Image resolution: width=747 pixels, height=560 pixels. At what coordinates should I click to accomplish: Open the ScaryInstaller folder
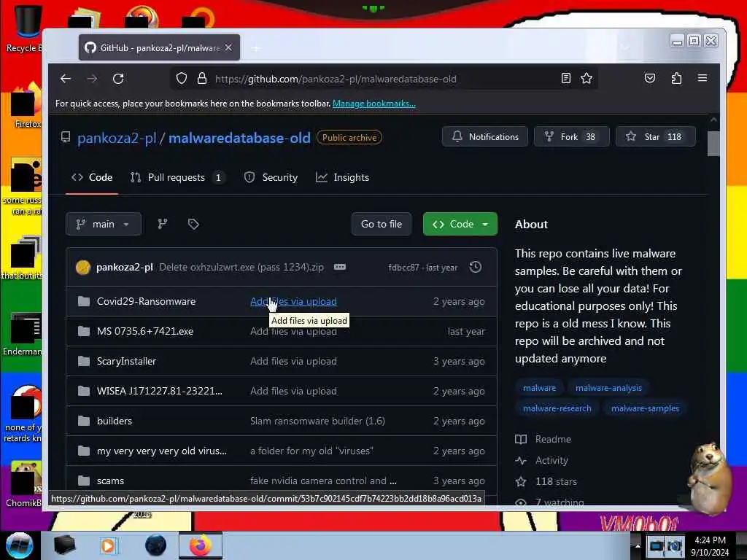(126, 362)
